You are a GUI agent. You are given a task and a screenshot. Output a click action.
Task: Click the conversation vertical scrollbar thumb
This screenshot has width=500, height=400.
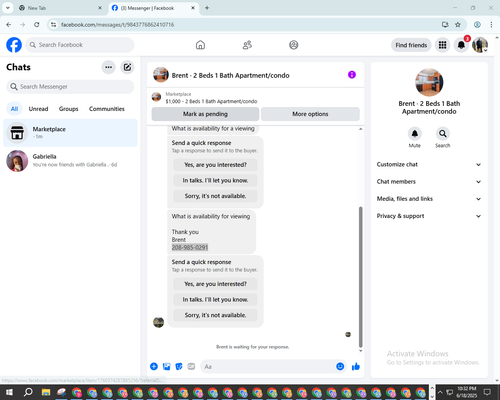tap(360, 277)
